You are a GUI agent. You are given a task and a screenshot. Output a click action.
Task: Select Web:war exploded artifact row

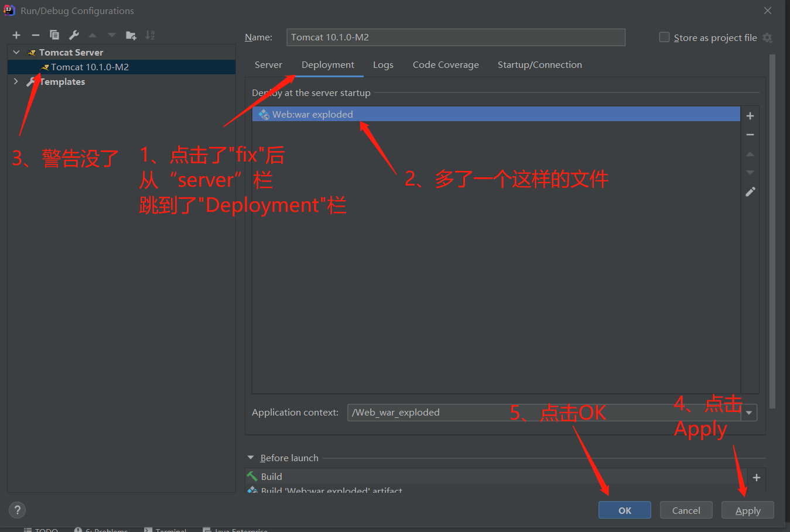click(x=496, y=114)
